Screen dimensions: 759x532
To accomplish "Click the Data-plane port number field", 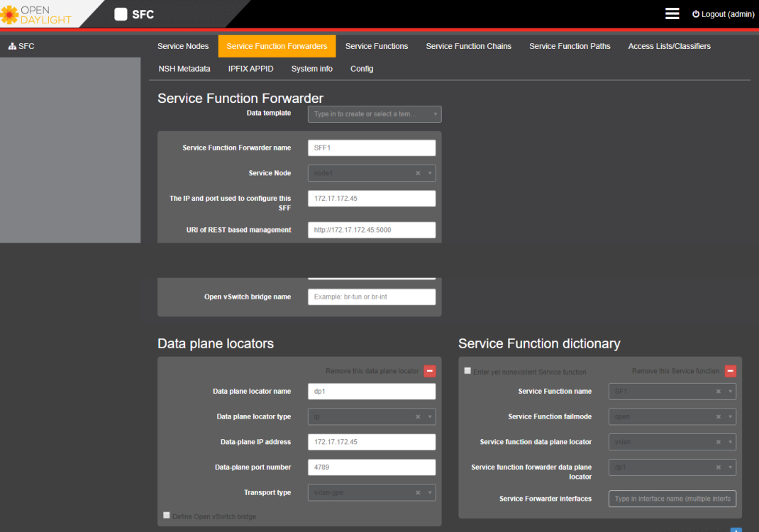I will click(372, 467).
